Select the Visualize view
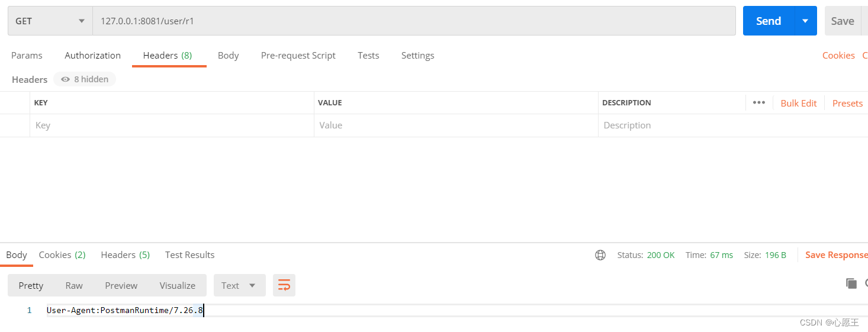868x332 pixels. [x=177, y=285]
